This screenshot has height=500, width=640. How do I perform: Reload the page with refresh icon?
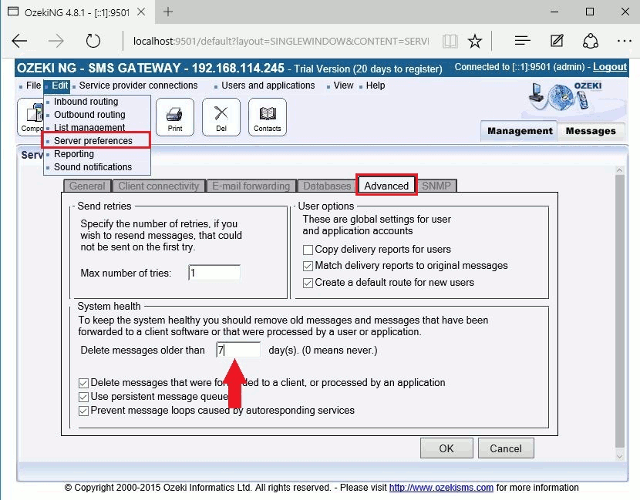(x=93, y=41)
